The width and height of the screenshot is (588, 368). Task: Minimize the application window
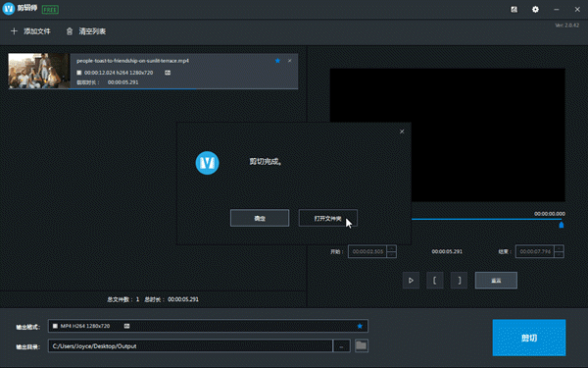(x=556, y=10)
